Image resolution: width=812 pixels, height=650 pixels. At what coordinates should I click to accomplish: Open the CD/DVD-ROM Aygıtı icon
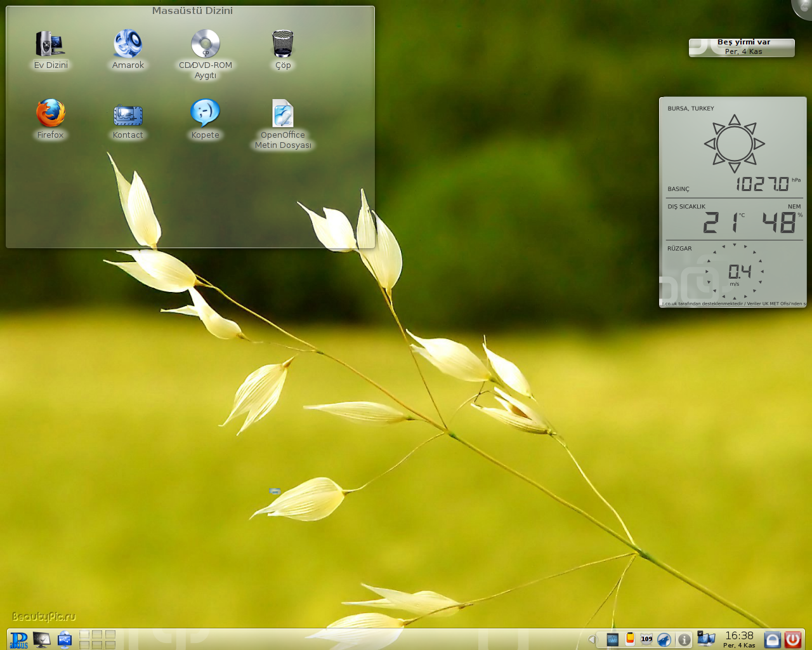(x=205, y=44)
